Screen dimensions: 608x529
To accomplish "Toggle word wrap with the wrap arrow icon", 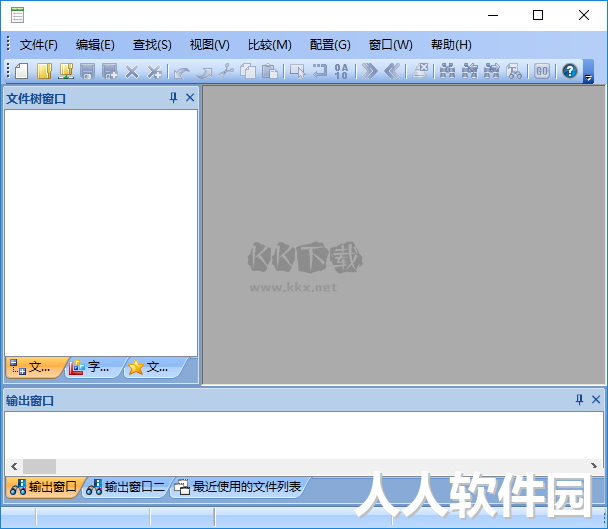I will pyautogui.click(x=320, y=71).
